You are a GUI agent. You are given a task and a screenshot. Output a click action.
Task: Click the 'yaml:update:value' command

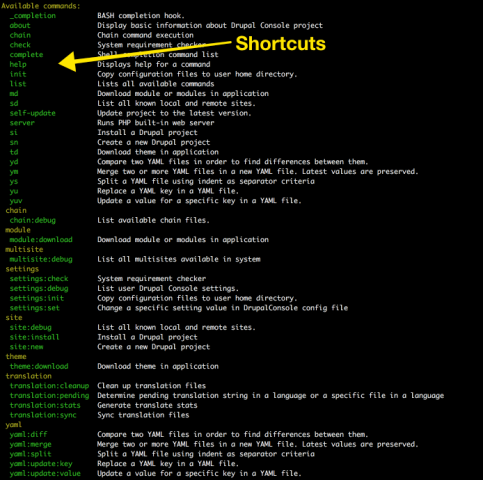click(45, 474)
